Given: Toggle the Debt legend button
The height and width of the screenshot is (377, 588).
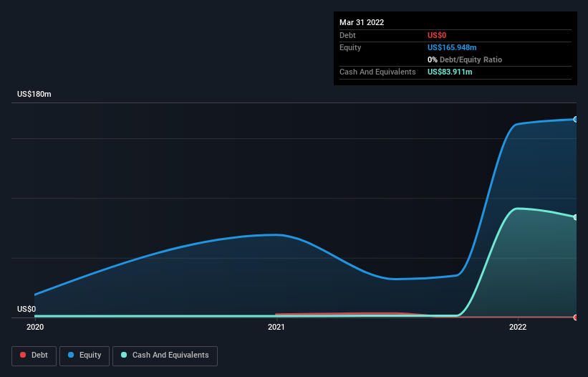Looking at the screenshot, I should [34, 355].
